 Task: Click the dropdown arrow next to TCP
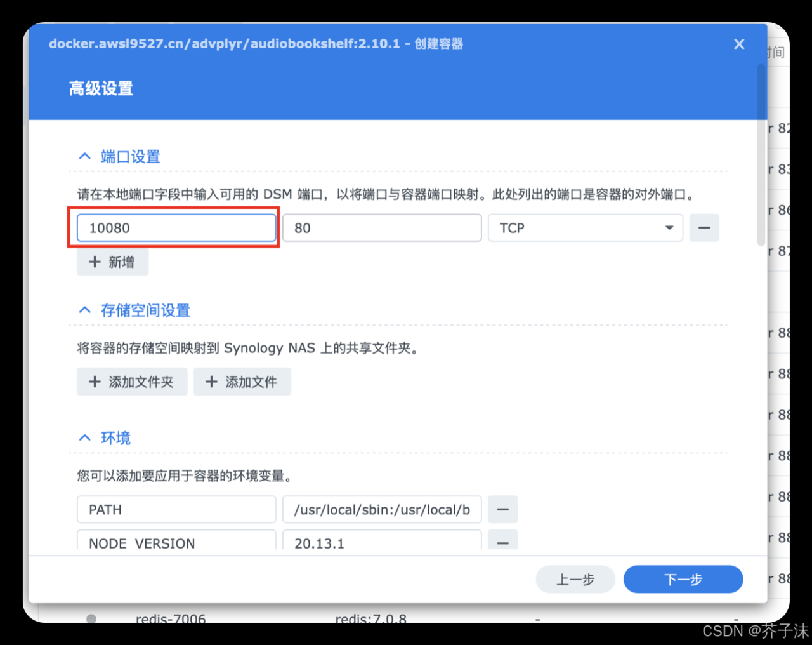(669, 228)
